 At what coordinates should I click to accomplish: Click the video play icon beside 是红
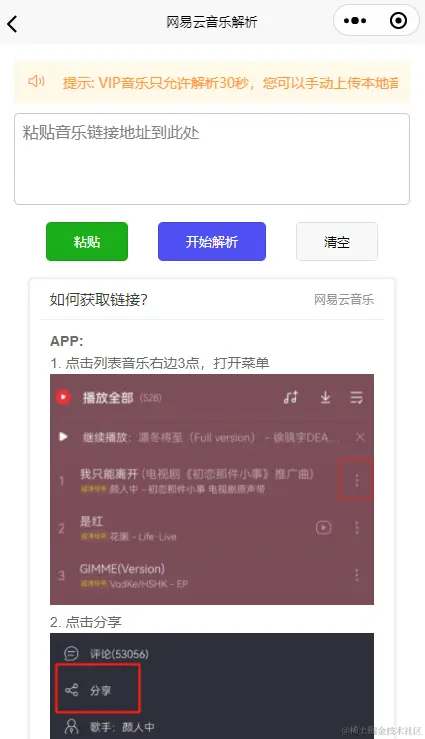click(x=323, y=528)
